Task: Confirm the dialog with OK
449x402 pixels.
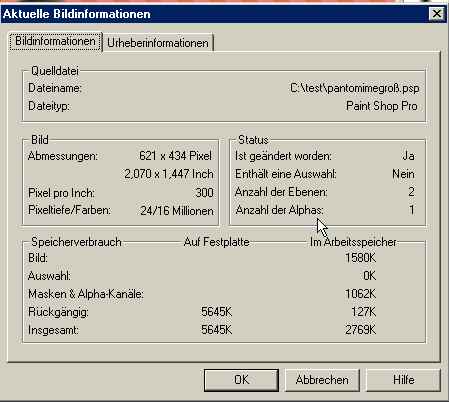Action: tap(241, 380)
